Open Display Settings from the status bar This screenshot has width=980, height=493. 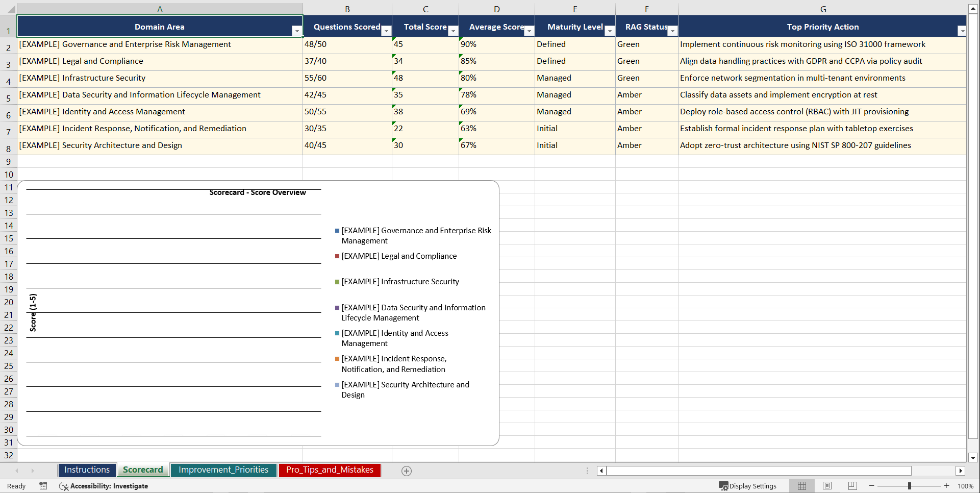tap(748, 486)
